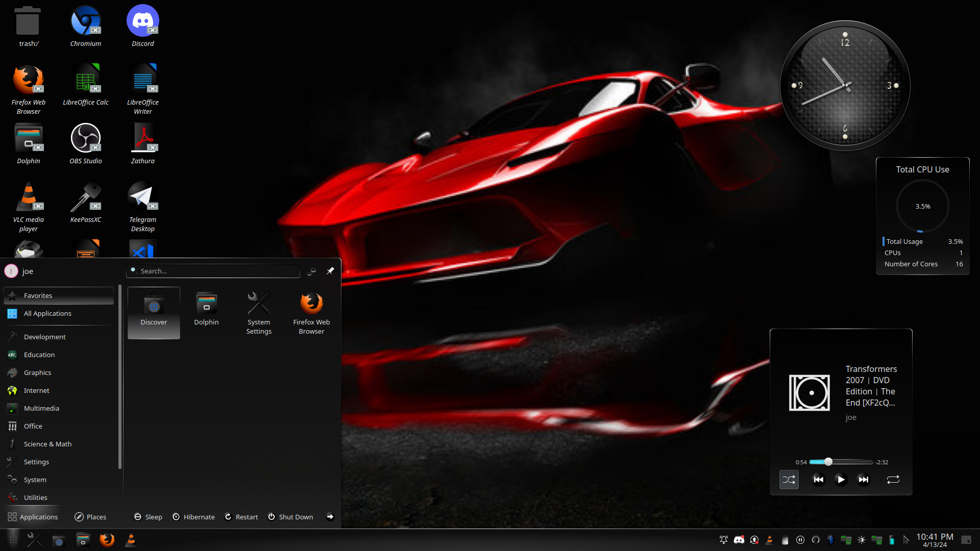Click inside the launcher search field
The height and width of the screenshot is (551, 980).
coord(213,271)
